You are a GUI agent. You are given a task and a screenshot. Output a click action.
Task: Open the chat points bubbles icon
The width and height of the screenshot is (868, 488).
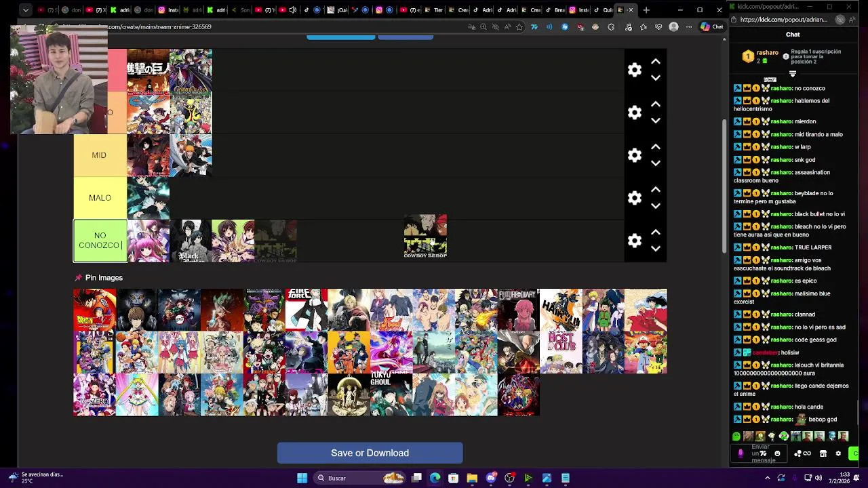tap(798, 453)
